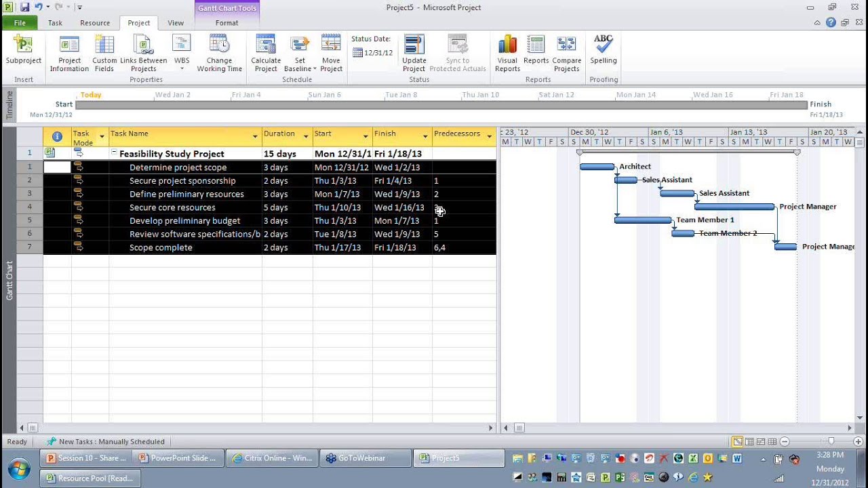Open the GoToWebinar taskbar button
Image resolution: width=868 pixels, height=488 pixels.
365,458
